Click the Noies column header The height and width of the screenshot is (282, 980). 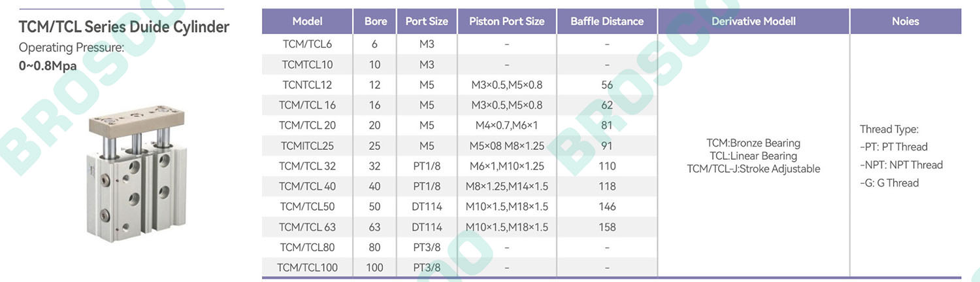[x=905, y=21]
